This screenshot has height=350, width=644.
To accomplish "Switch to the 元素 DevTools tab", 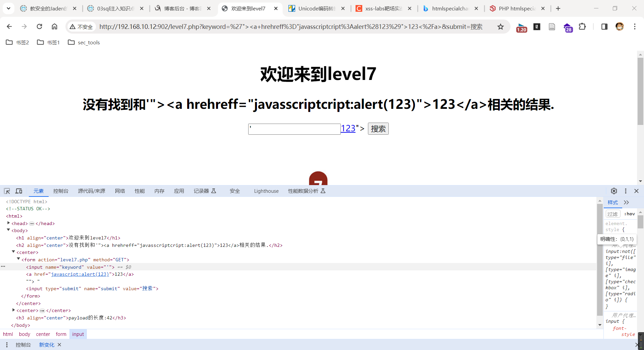I will [39, 191].
